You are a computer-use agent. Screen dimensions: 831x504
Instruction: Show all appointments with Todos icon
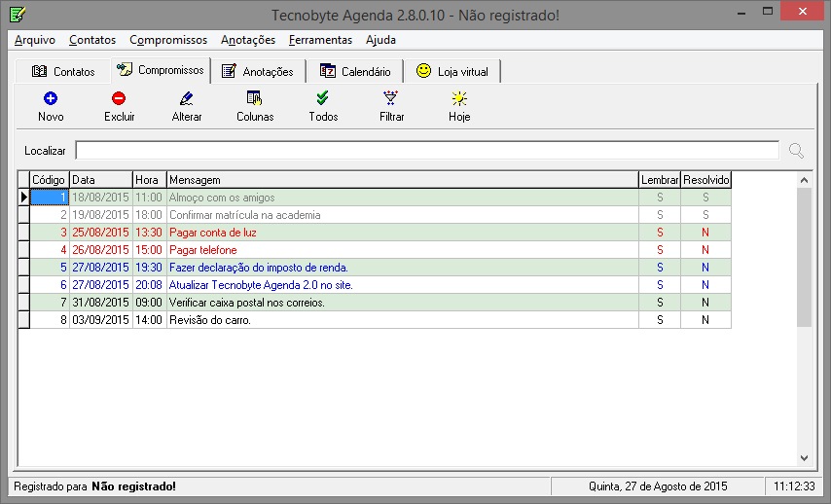(323, 98)
